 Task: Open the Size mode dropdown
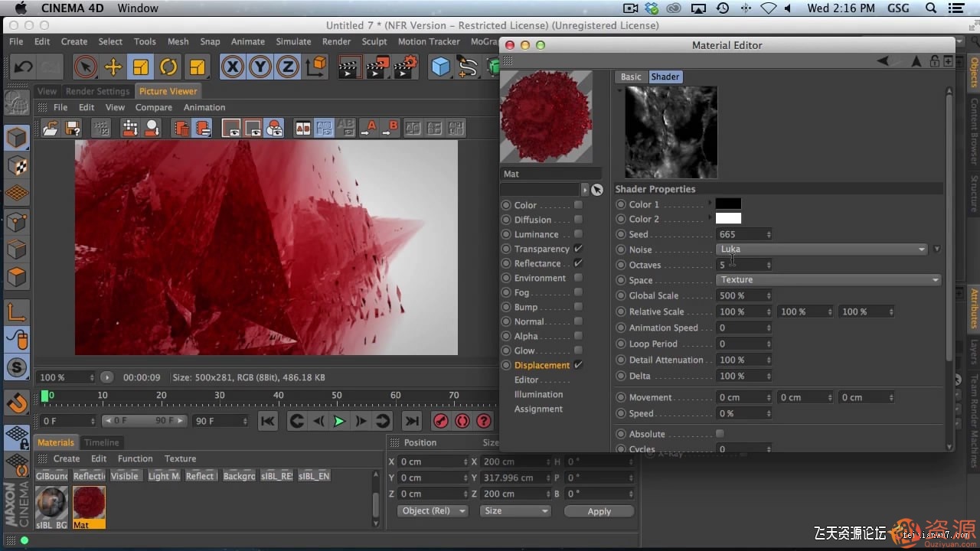(515, 510)
